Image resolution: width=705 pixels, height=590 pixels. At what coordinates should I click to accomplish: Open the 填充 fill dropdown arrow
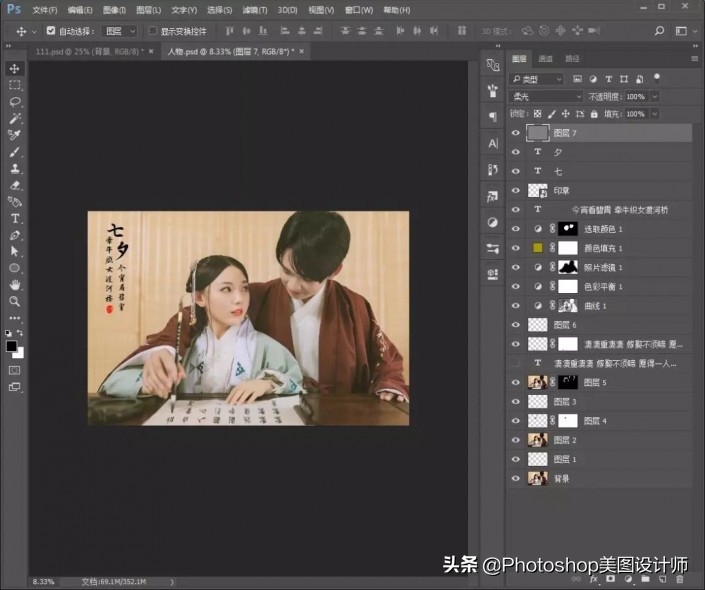655,114
